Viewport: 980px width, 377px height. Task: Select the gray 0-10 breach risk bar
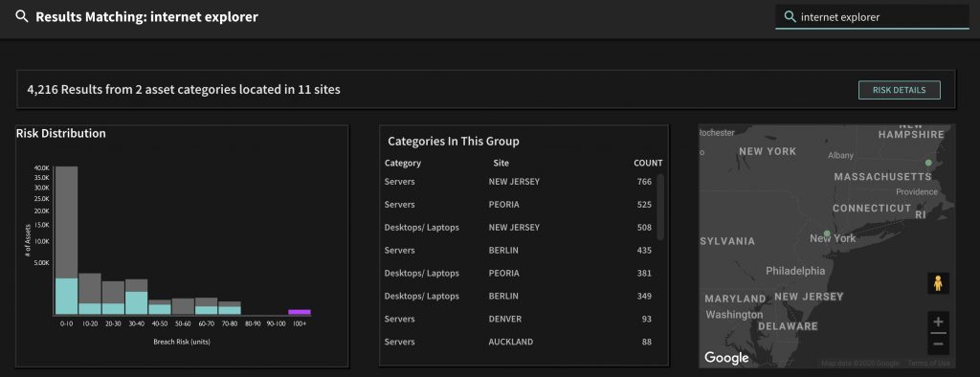67,222
